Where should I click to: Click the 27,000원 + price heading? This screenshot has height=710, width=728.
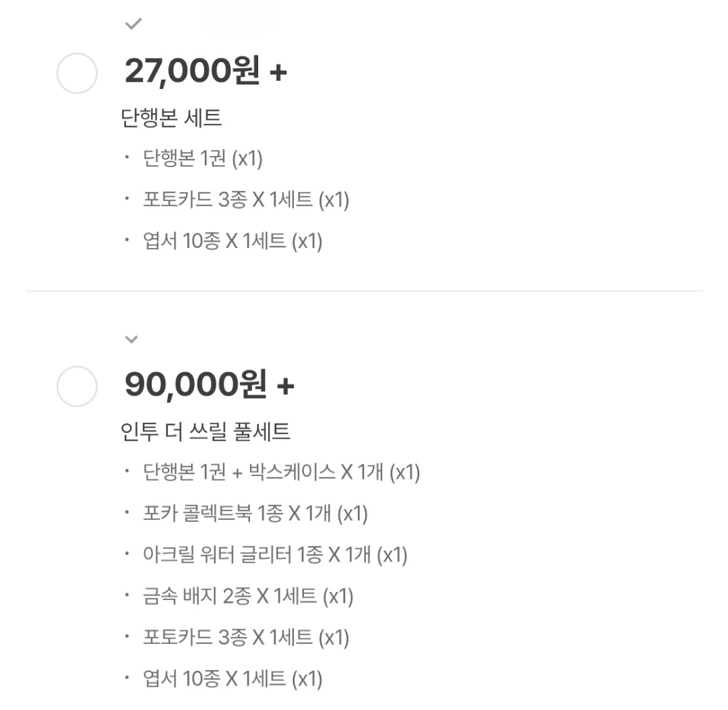point(206,71)
